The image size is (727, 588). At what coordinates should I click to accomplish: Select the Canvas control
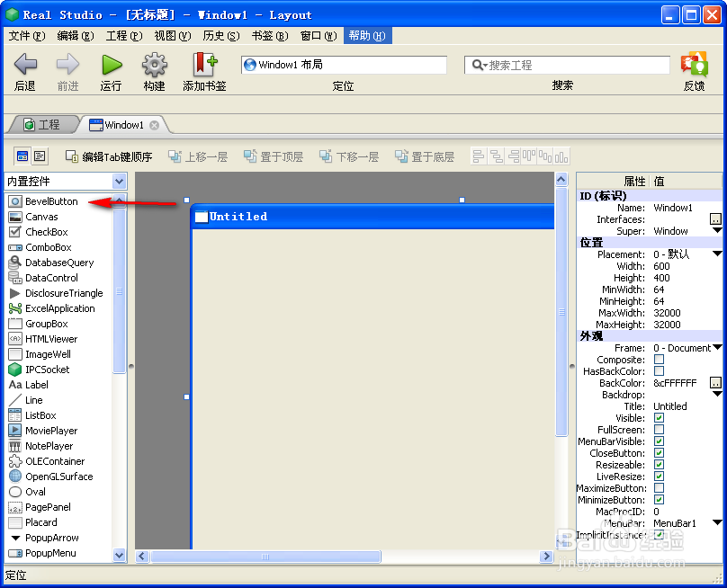[x=41, y=217]
